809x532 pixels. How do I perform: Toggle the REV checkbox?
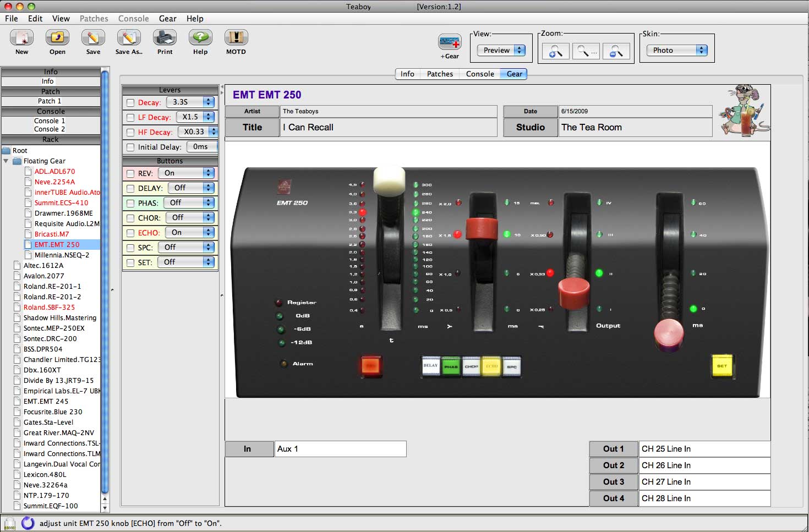point(130,173)
